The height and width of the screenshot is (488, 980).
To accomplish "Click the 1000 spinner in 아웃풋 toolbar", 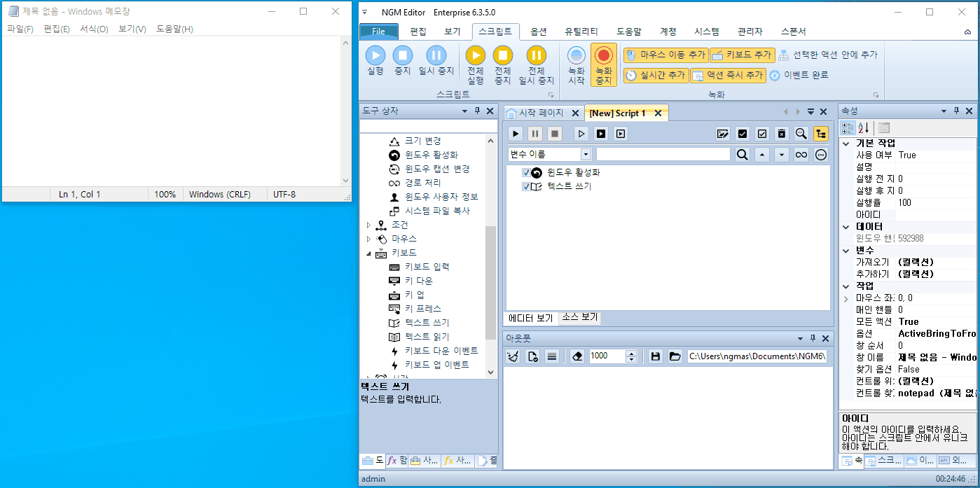I will (x=613, y=356).
